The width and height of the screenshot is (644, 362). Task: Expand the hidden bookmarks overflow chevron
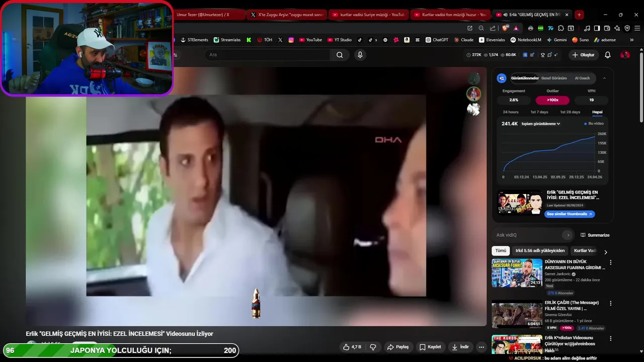click(631, 40)
